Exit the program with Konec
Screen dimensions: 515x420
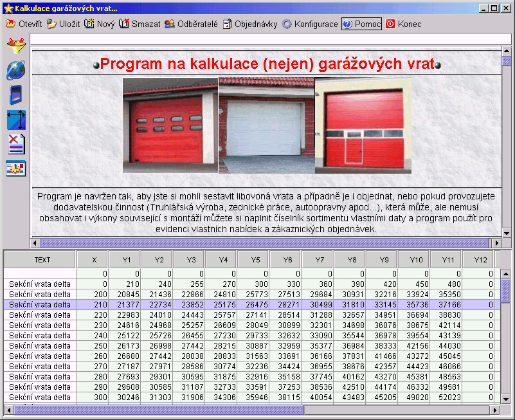[x=403, y=24]
